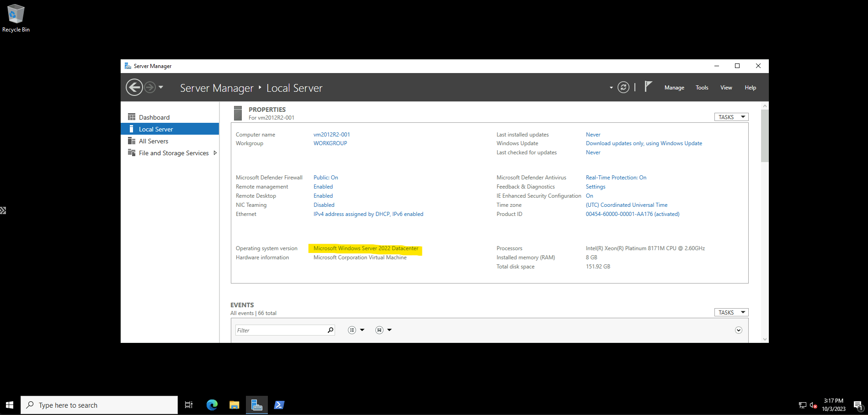
Task: Open the Properties TASKS dropdown
Action: pos(731,117)
